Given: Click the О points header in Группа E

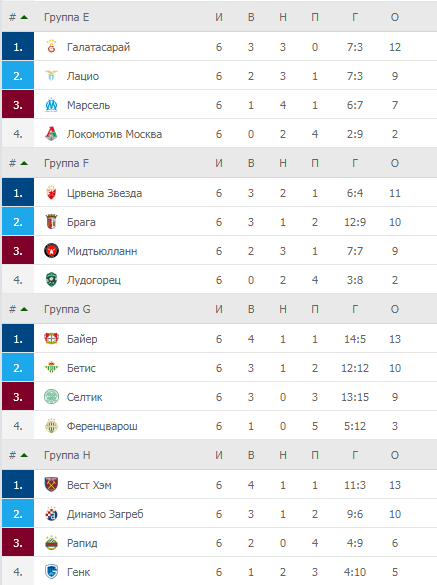Looking at the screenshot, I should [x=395, y=17].
